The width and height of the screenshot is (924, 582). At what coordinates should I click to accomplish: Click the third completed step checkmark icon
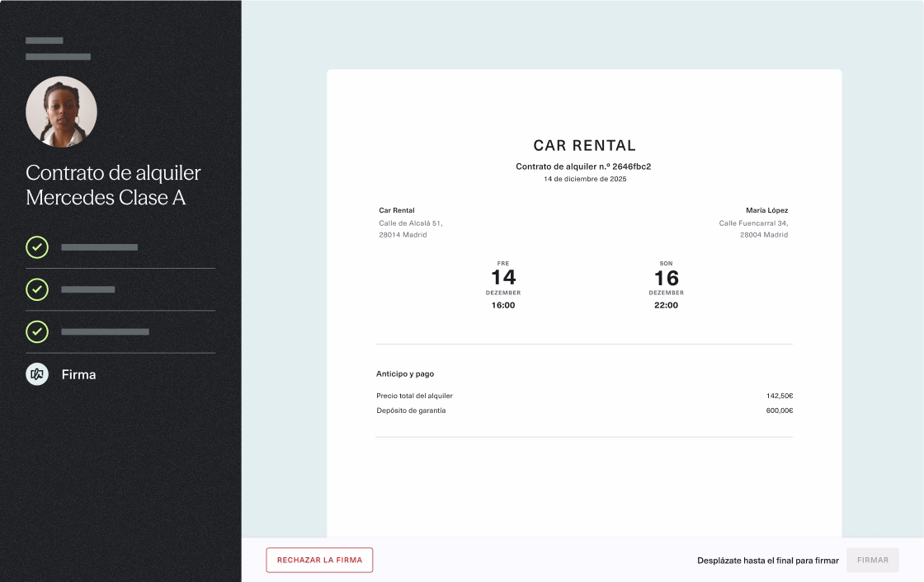pyautogui.click(x=37, y=331)
